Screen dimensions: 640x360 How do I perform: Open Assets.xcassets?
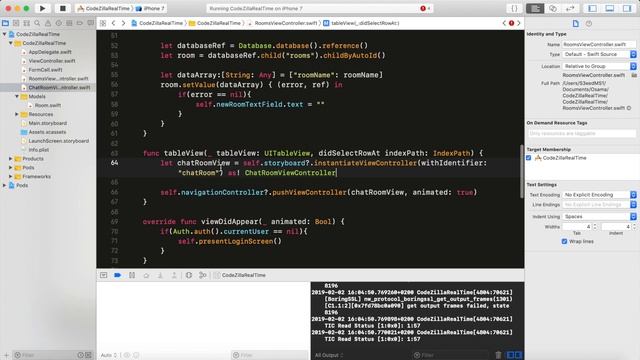click(47, 132)
